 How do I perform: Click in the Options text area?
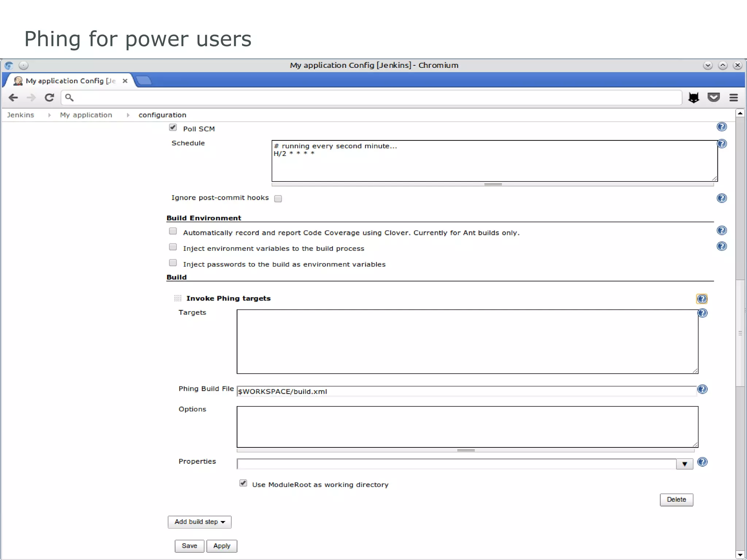[x=468, y=427]
